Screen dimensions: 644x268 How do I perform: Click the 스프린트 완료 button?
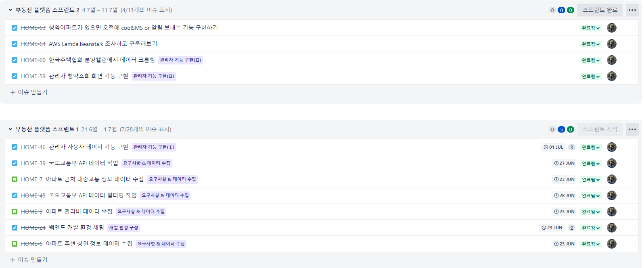click(x=600, y=10)
